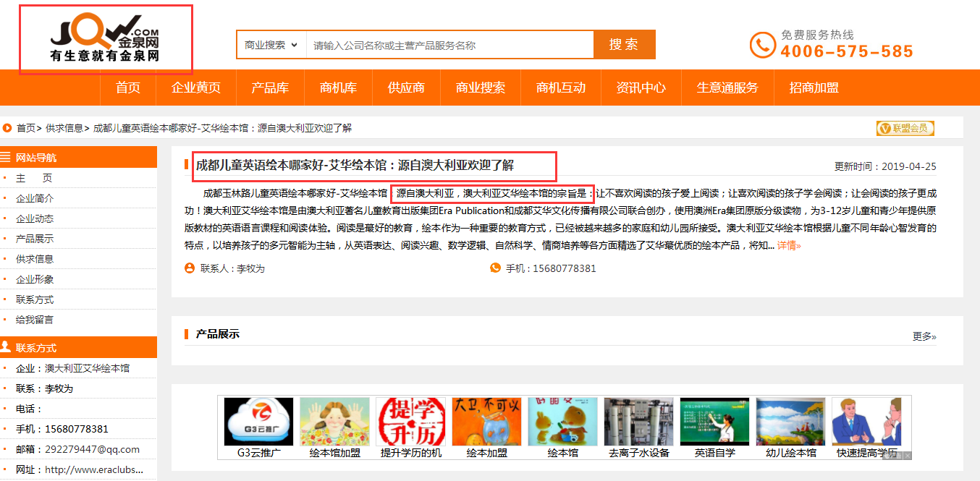Viewport: 980px width, 481px height.
Task: Open 商机互动 navigation item
Action: pos(561,88)
